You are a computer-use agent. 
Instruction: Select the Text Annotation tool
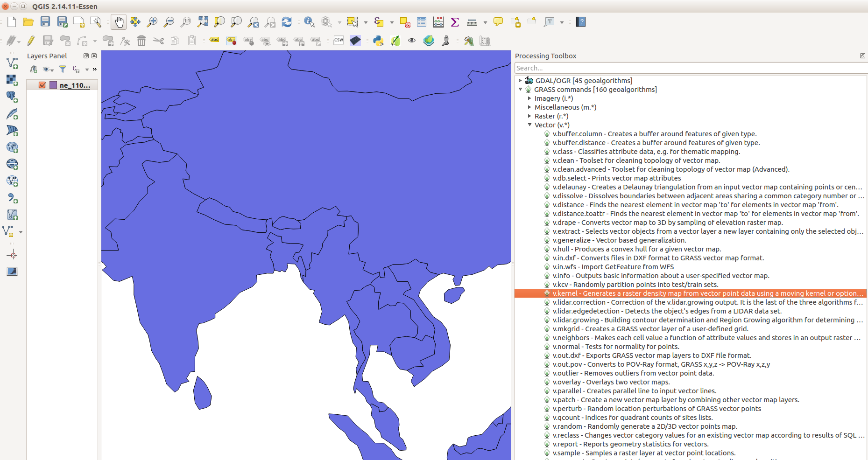pos(549,22)
